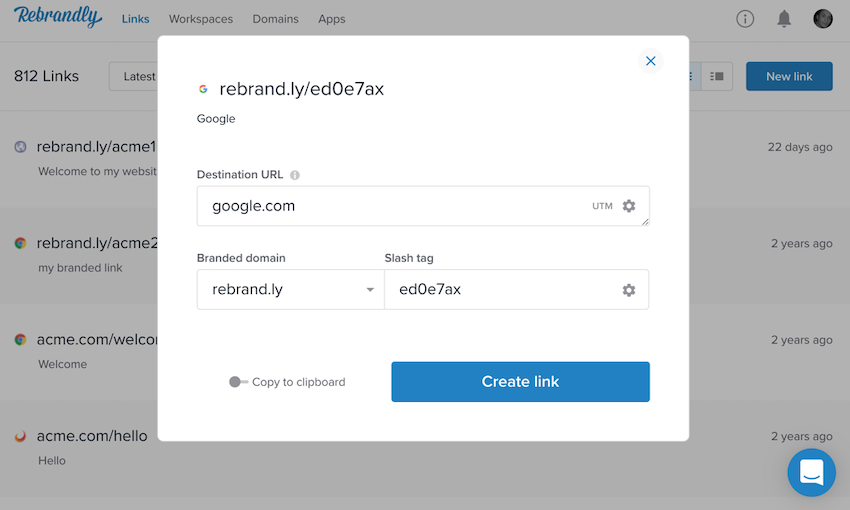850x510 pixels.
Task: Open the user profile avatar
Action: [x=822, y=19]
